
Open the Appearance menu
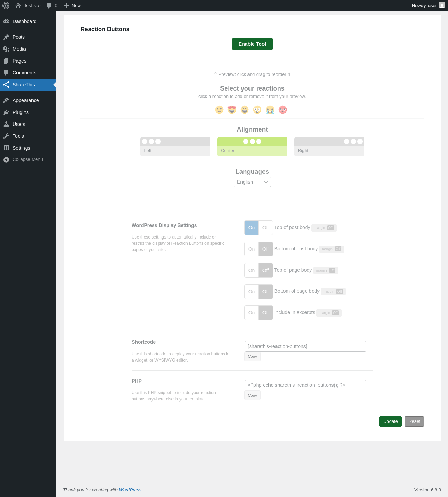click(28, 100)
